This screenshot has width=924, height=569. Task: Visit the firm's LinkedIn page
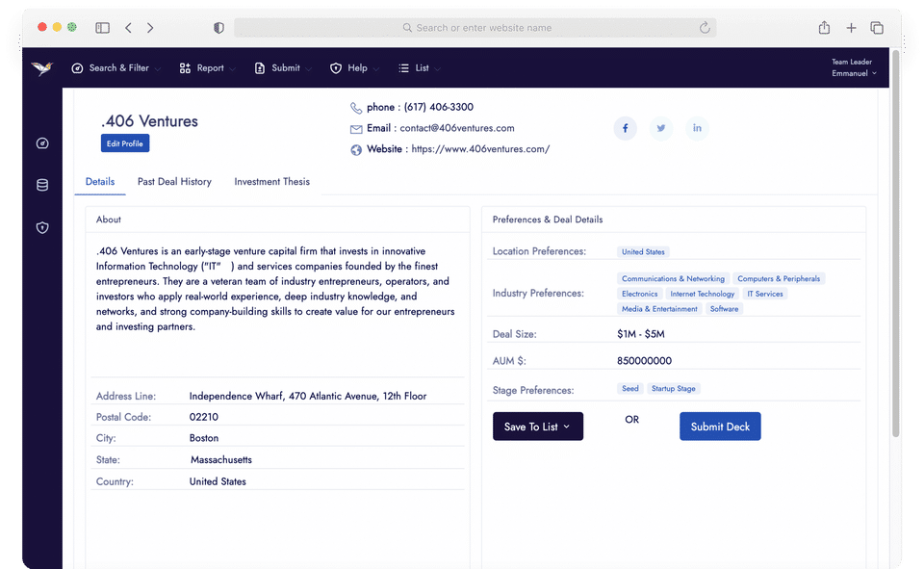697,128
